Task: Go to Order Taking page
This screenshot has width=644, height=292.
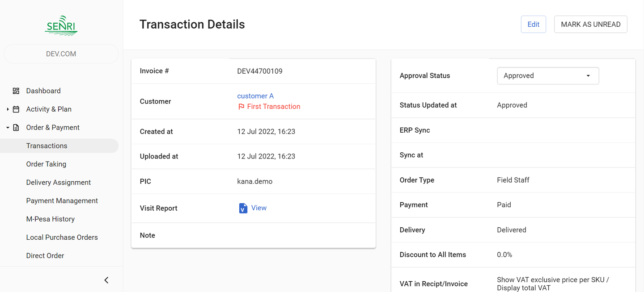Action: pyautogui.click(x=46, y=164)
